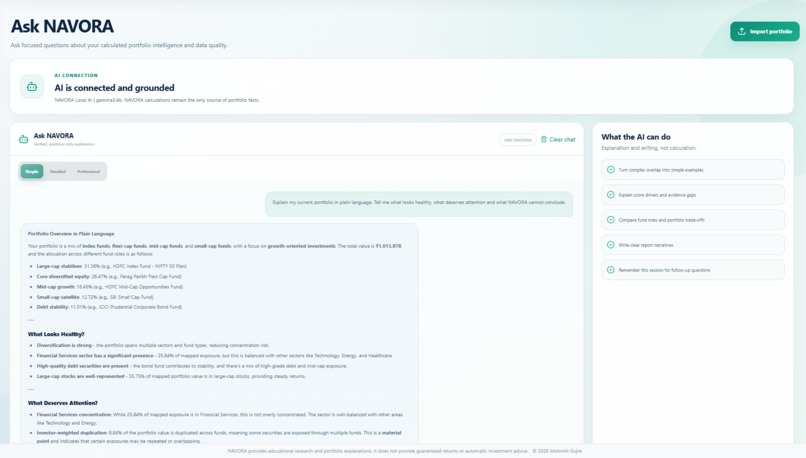Click the 'Core diversified equity' bullet line
806x458 pixels.
click(x=109, y=277)
